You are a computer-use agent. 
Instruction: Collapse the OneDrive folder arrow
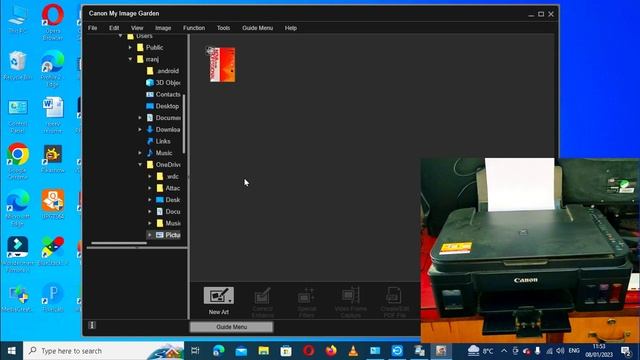click(x=140, y=164)
